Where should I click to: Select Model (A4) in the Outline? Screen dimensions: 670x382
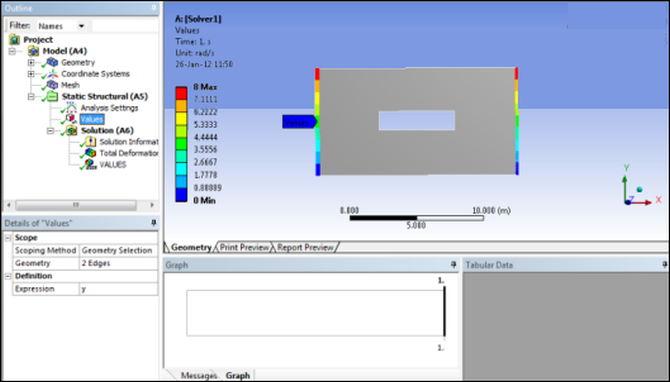point(65,51)
